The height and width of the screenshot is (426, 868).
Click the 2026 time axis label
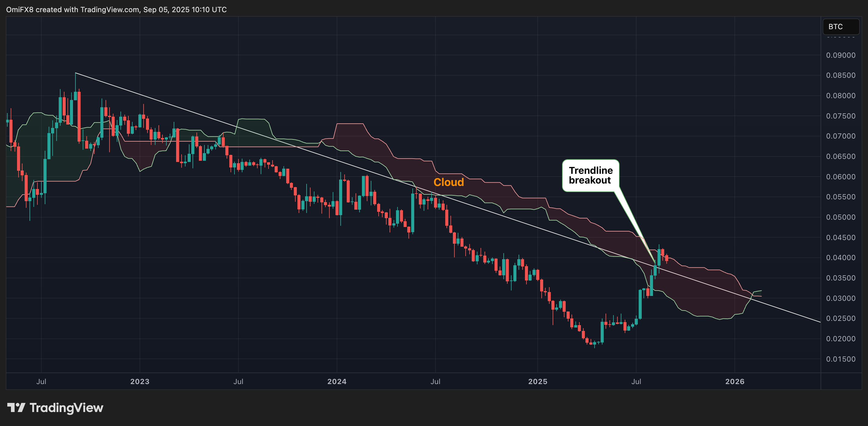pos(735,382)
